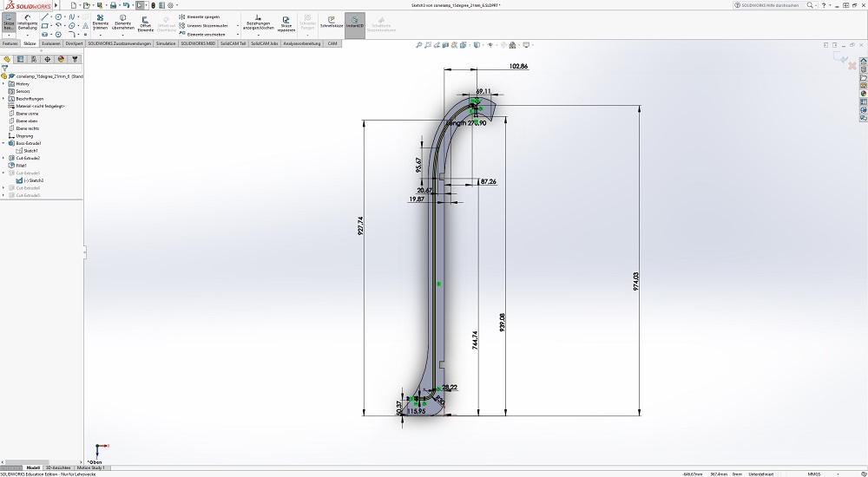The width and height of the screenshot is (868, 477).
Task: Open the ConfigurationManager panel tab
Action: (34, 59)
